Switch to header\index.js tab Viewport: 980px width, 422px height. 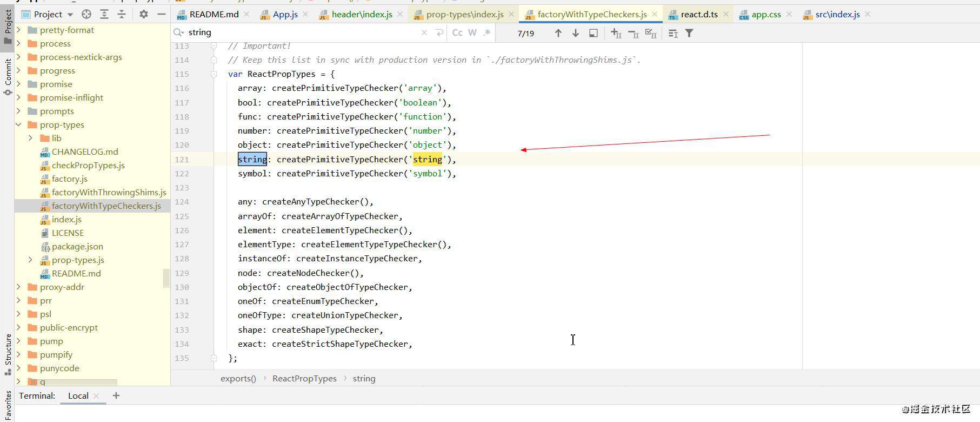tap(362, 15)
